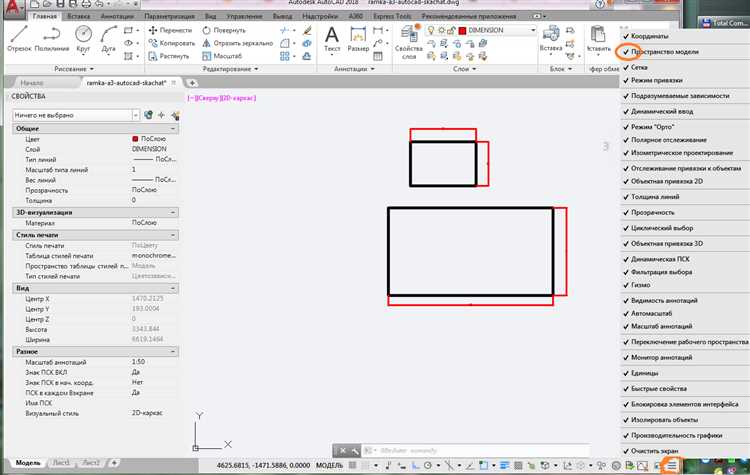Click the Цвет ПоСлою red color swatch

(x=135, y=139)
